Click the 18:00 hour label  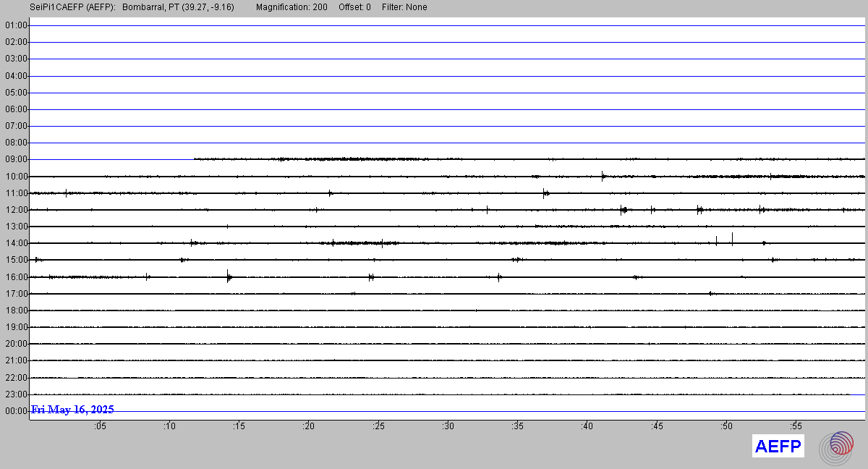tap(16, 310)
